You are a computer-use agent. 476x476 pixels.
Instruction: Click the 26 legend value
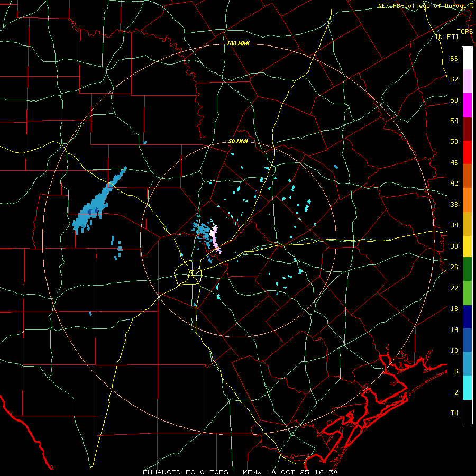pyautogui.click(x=454, y=267)
